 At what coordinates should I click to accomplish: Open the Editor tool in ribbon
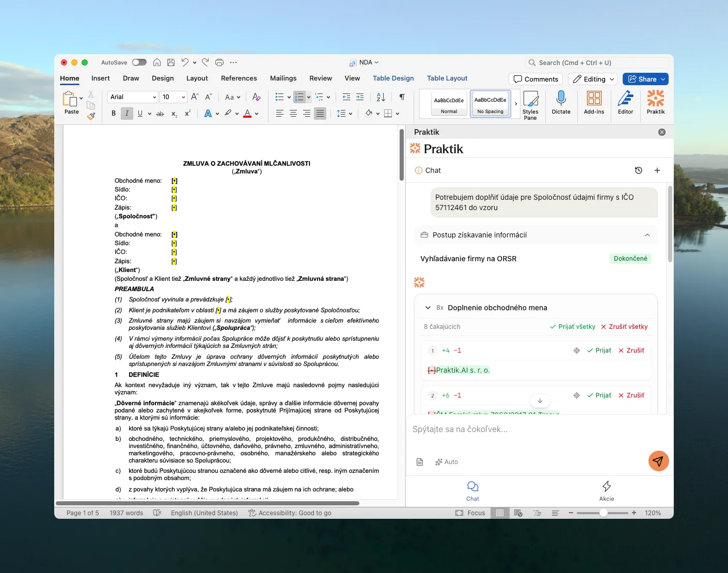pos(625,99)
